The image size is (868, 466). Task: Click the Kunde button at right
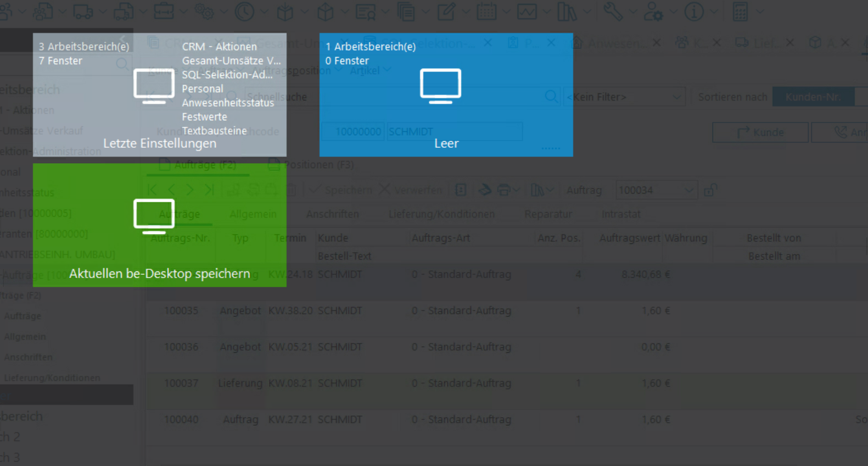point(760,132)
